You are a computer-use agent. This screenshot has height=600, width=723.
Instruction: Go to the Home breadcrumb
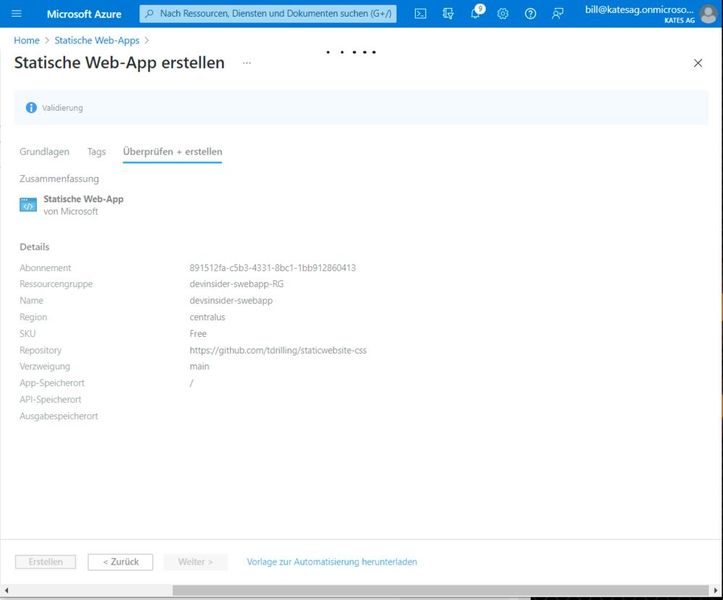(26, 41)
